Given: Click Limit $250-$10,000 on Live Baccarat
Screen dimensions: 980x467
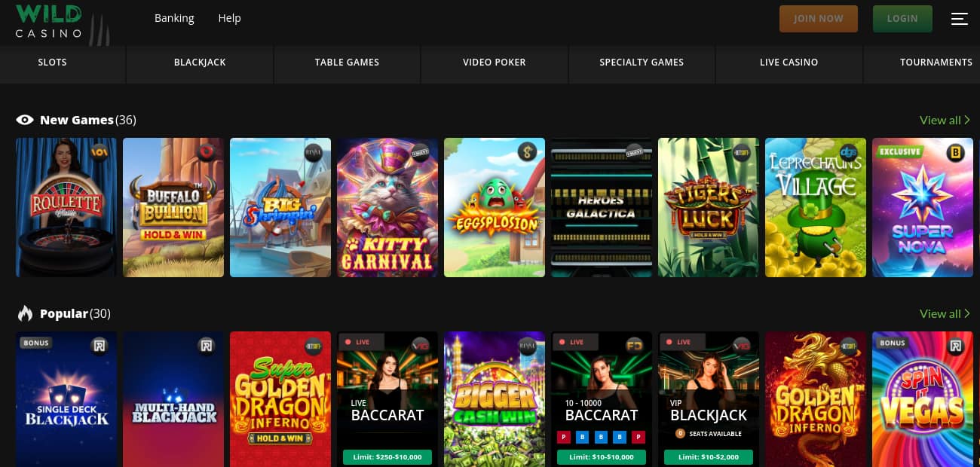Looking at the screenshot, I should 387,457.
